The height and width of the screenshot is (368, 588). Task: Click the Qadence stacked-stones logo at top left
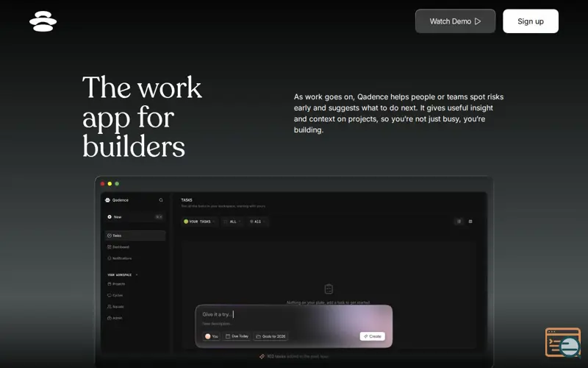[43, 21]
